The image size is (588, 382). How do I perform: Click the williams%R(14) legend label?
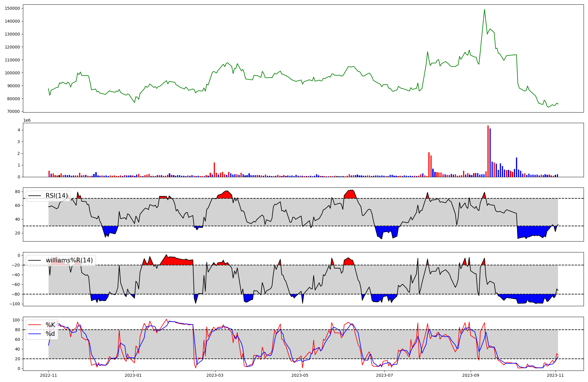click(x=69, y=260)
